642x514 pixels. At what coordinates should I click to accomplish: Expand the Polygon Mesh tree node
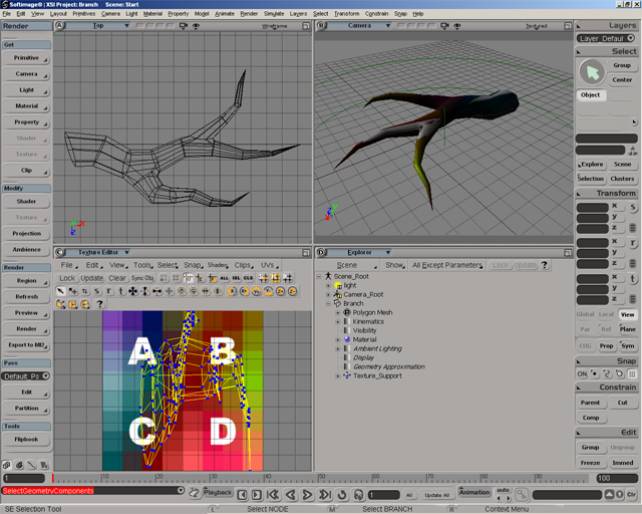pos(338,312)
